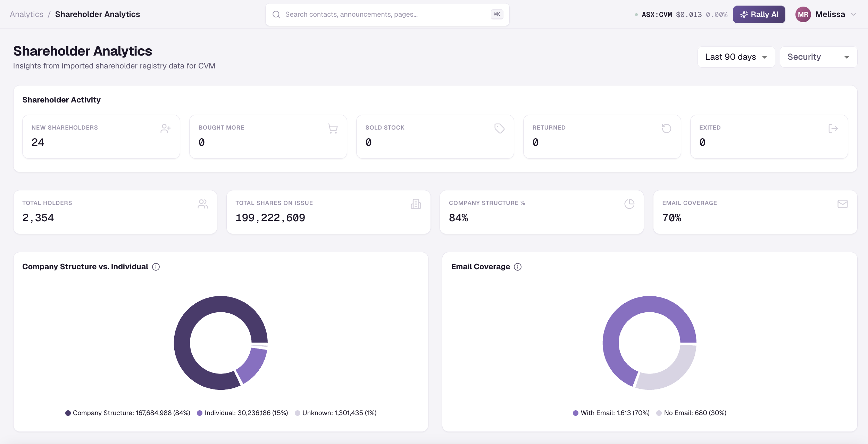Focus the search contacts input field
Image resolution: width=868 pixels, height=444 pixels.
(387, 15)
